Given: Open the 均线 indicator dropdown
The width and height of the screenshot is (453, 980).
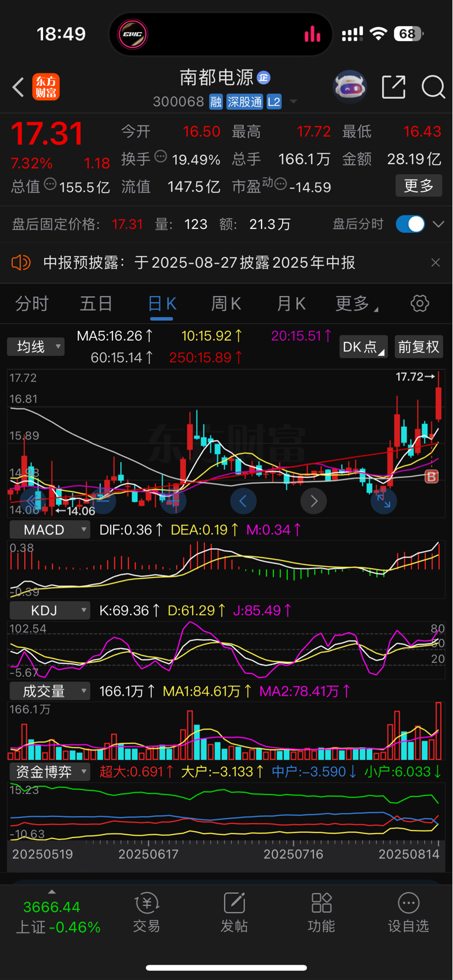Looking at the screenshot, I should 36,347.
